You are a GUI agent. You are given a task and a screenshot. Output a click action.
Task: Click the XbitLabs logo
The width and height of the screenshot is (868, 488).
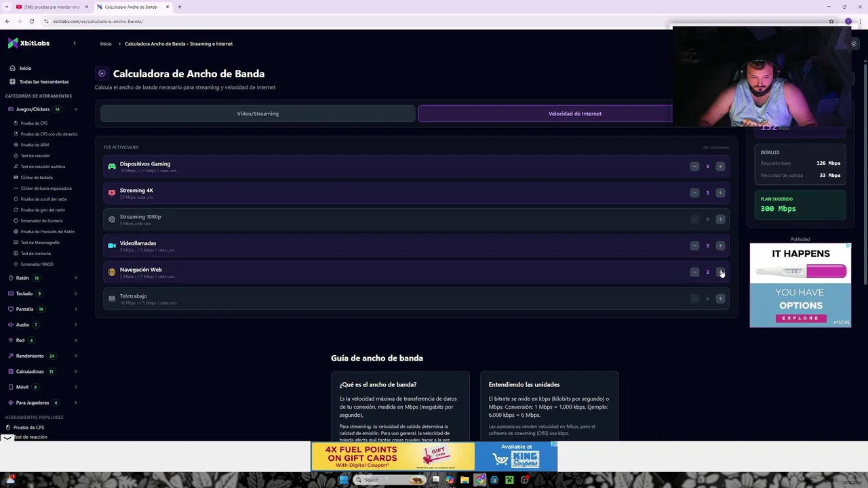click(x=28, y=43)
